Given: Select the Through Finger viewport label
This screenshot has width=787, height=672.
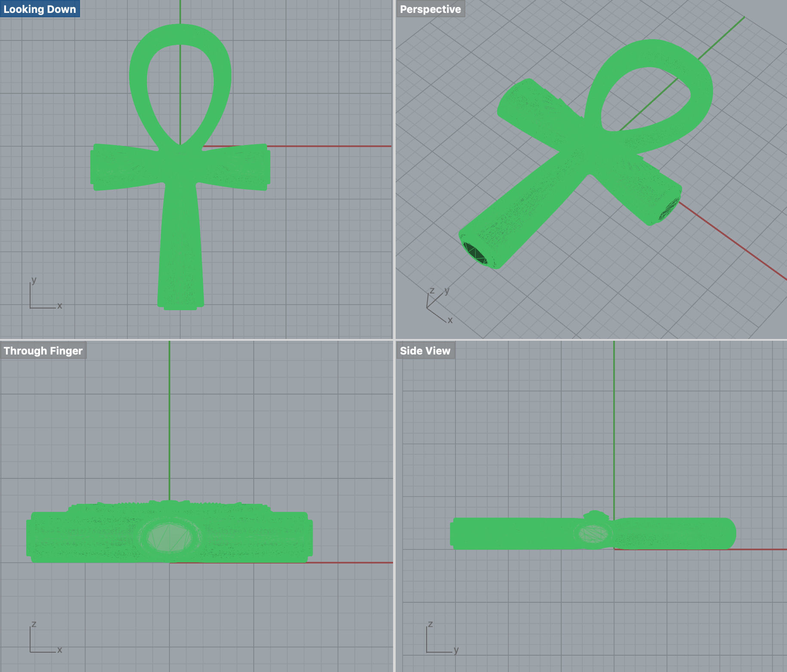Looking at the screenshot, I should [43, 351].
